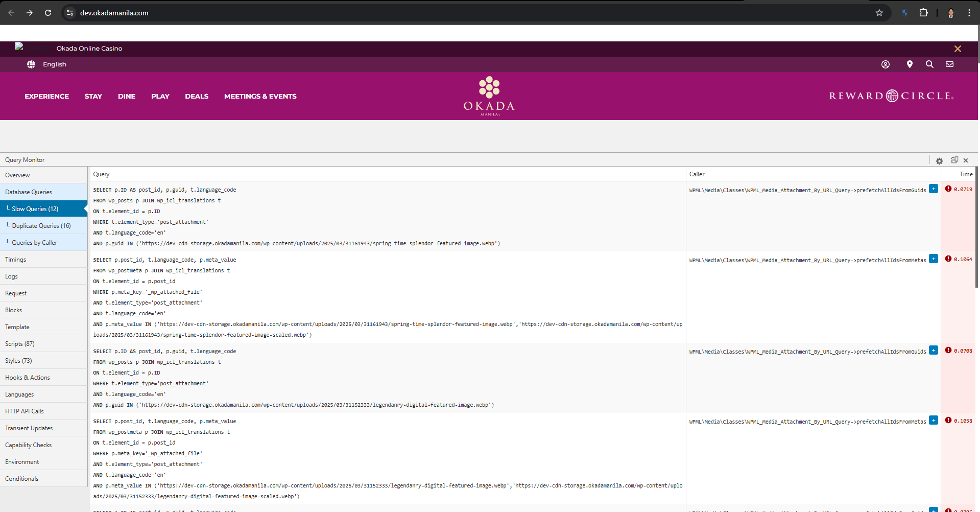
Task: Open the EXPERIENCE menu
Action: (x=46, y=96)
